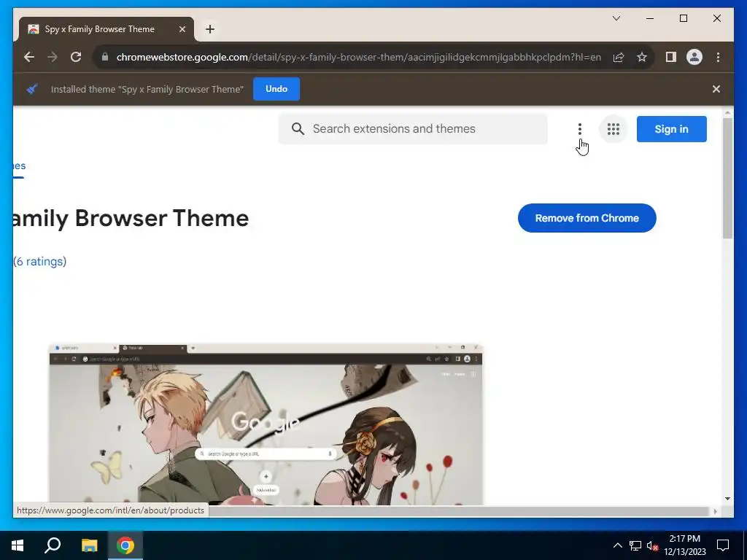The width and height of the screenshot is (747, 560).
Task: Open the 6 ratings link
Action: click(40, 262)
